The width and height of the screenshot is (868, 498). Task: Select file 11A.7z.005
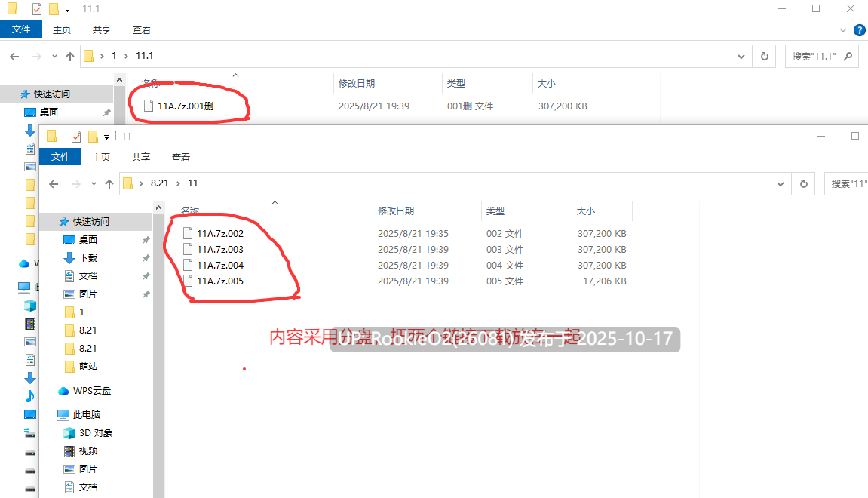coord(220,281)
